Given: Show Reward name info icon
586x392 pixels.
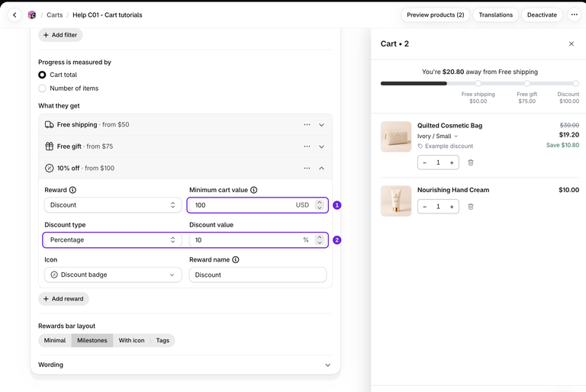Looking at the screenshot, I should pyautogui.click(x=236, y=260).
